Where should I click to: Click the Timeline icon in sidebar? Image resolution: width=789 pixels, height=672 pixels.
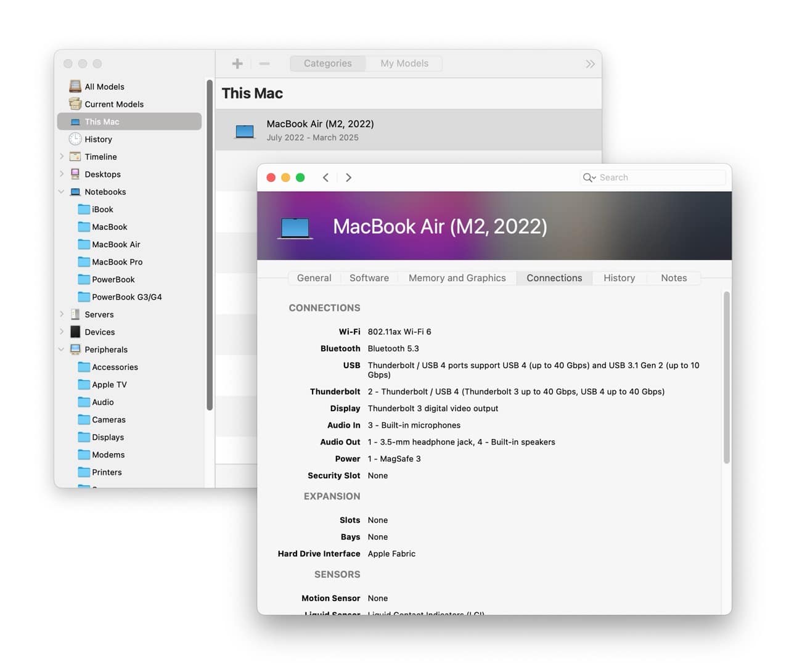75,157
